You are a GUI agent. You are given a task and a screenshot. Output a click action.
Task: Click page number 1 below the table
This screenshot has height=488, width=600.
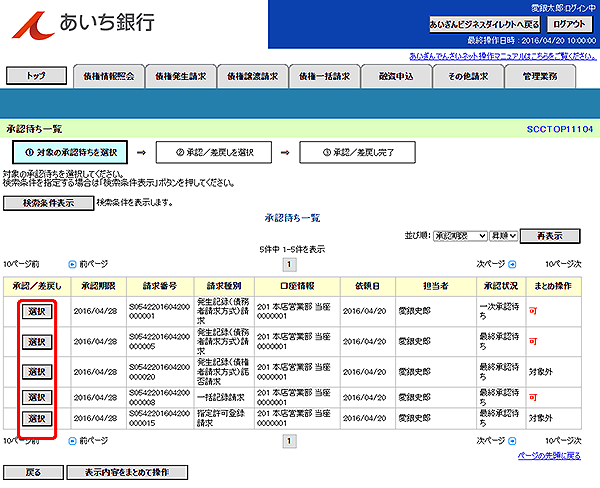289,441
